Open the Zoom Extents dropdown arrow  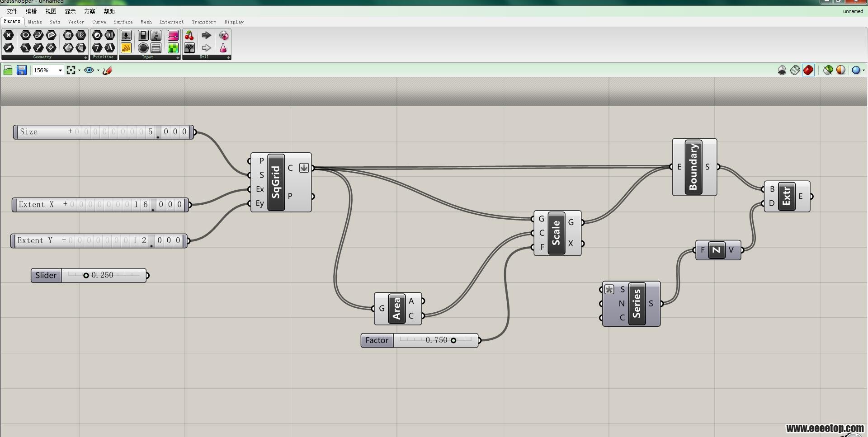click(x=79, y=70)
